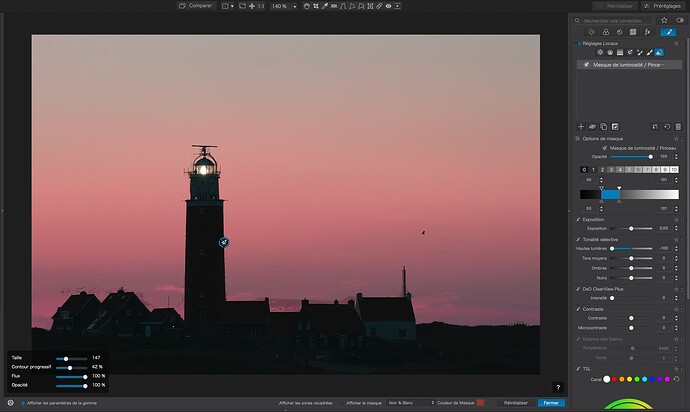The height and width of the screenshot is (412, 690).
Task: Click the red Couleur de Masque swatch
Action: [x=480, y=403]
